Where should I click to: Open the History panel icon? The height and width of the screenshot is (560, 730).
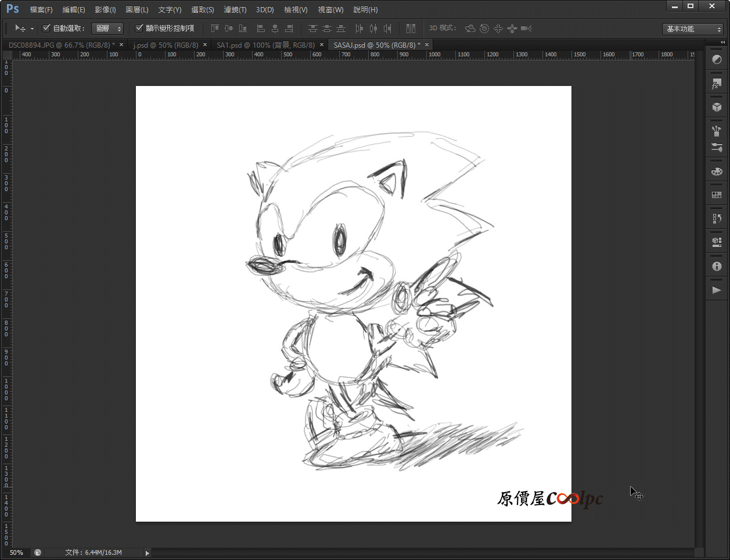pyautogui.click(x=717, y=218)
